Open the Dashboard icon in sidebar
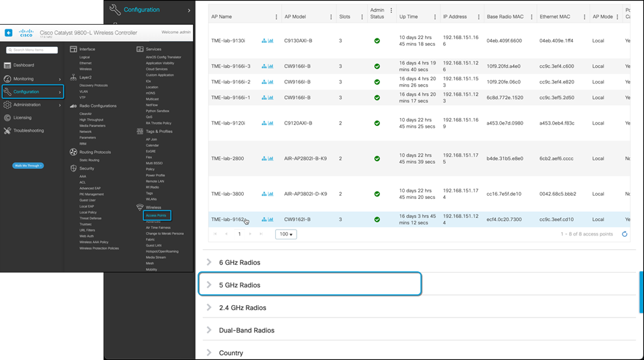Screen dimensions: 644x360 (7, 65)
